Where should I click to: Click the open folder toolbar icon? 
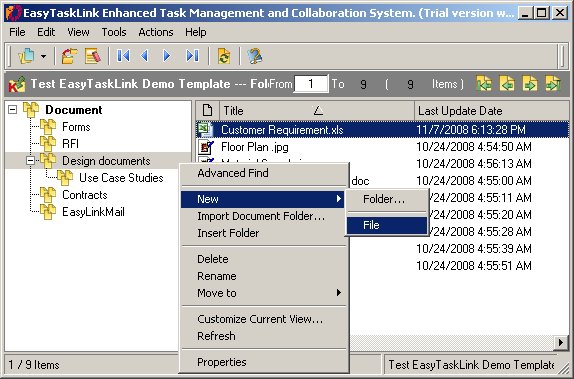69,56
